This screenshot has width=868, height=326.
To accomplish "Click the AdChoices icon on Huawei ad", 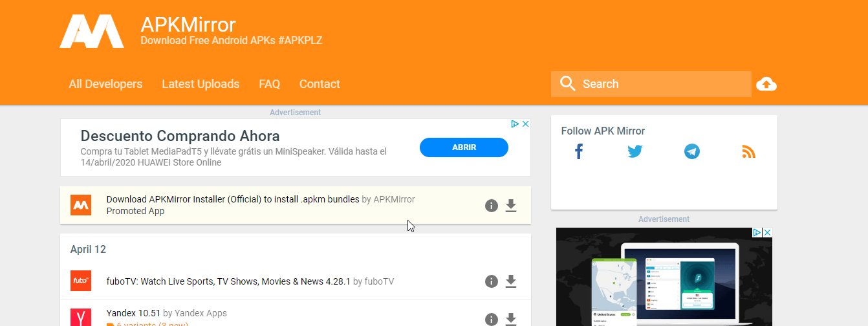I will pos(515,124).
